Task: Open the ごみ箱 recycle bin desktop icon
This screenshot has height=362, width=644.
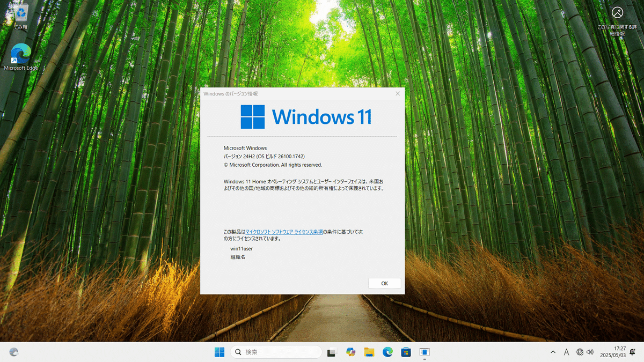Action: (21, 16)
